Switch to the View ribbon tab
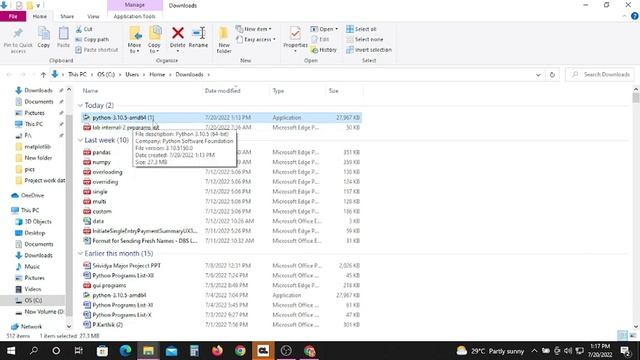Image resolution: width=640 pixels, height=360 pixels. [x=93, y=16]
